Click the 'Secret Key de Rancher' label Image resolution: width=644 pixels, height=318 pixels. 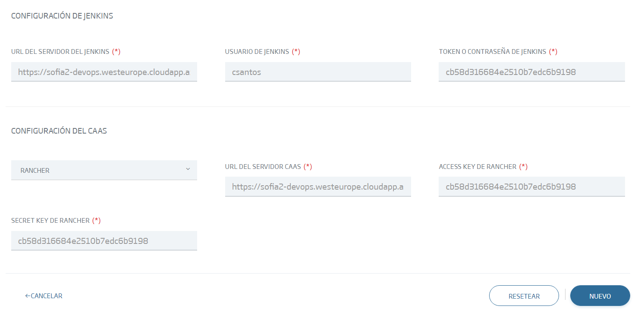(x=50, y=220)
